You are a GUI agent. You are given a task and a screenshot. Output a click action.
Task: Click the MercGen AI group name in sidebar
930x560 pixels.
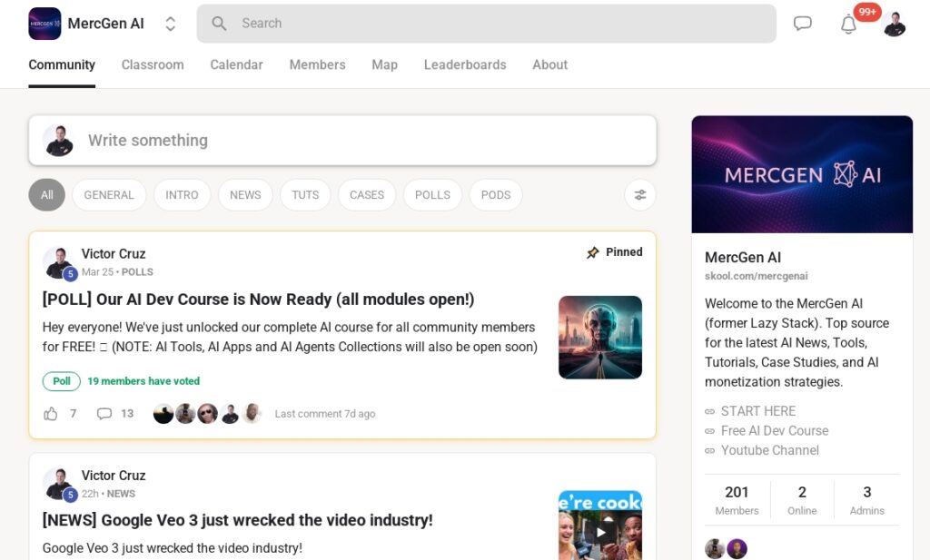click(x=743, y=257)
